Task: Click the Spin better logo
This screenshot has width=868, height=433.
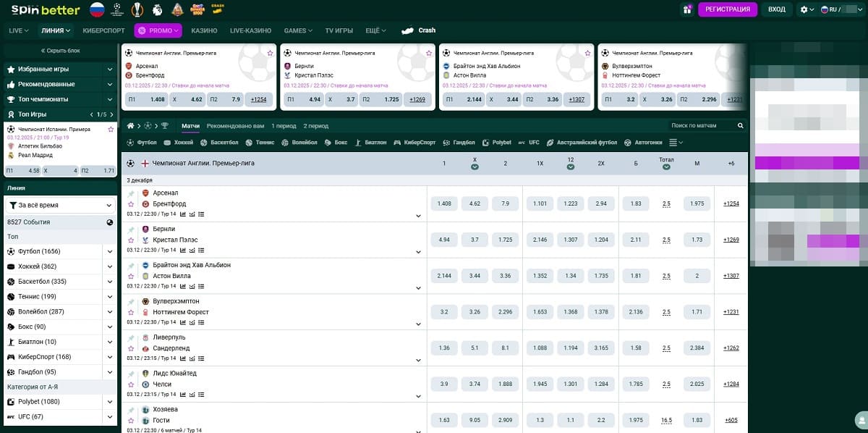Action: (45, 9)
